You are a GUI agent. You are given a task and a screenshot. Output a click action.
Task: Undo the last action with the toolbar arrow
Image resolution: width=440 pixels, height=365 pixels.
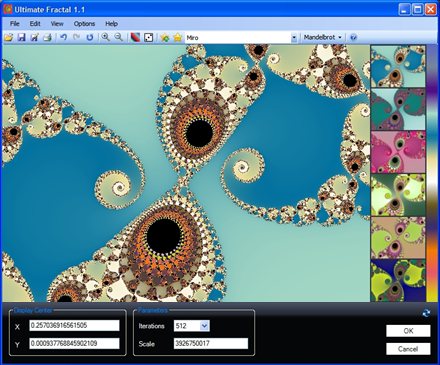point(63,37)
